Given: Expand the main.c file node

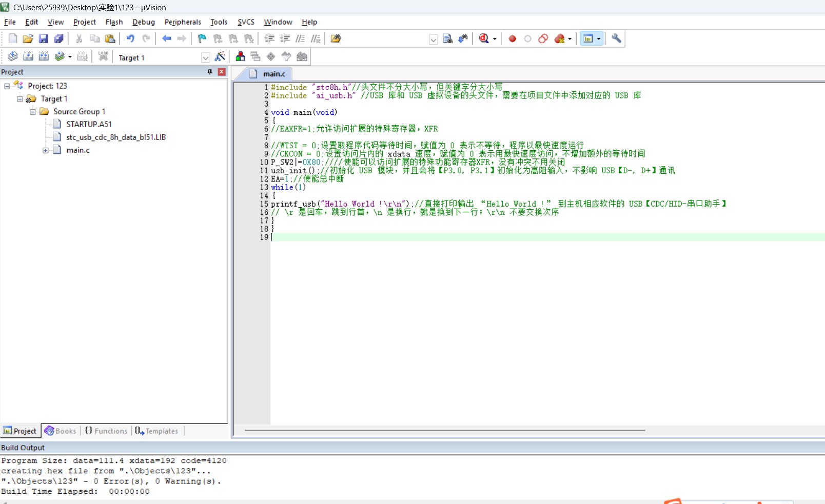Looking at the screenshot, I should click(46, 150).
